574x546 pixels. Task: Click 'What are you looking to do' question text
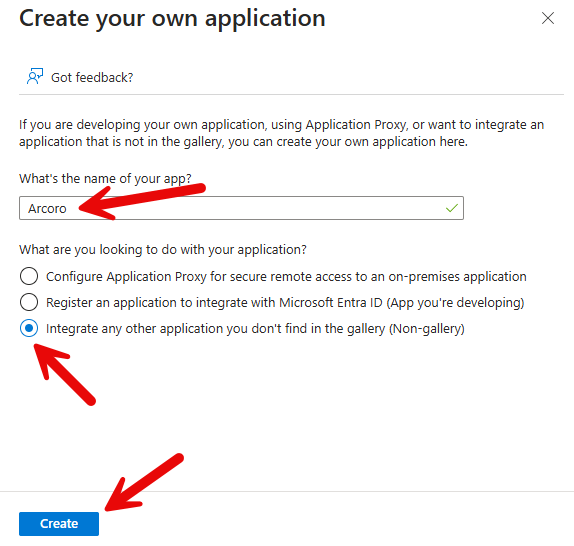(x=163, y=250)
